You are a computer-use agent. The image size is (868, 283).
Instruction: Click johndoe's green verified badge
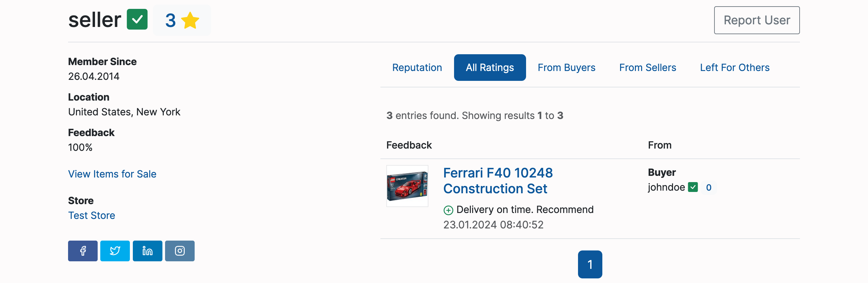pos(693,187)
